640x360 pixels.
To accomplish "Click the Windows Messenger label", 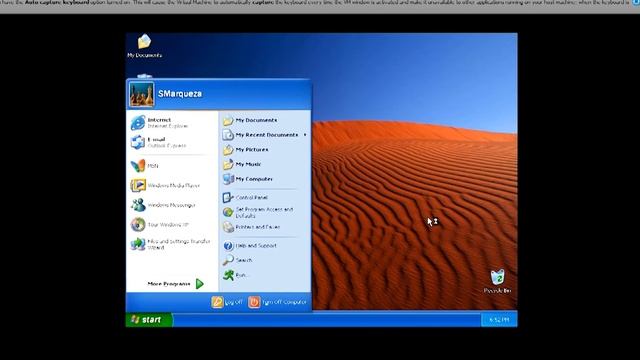I will (x=171, y=205).
